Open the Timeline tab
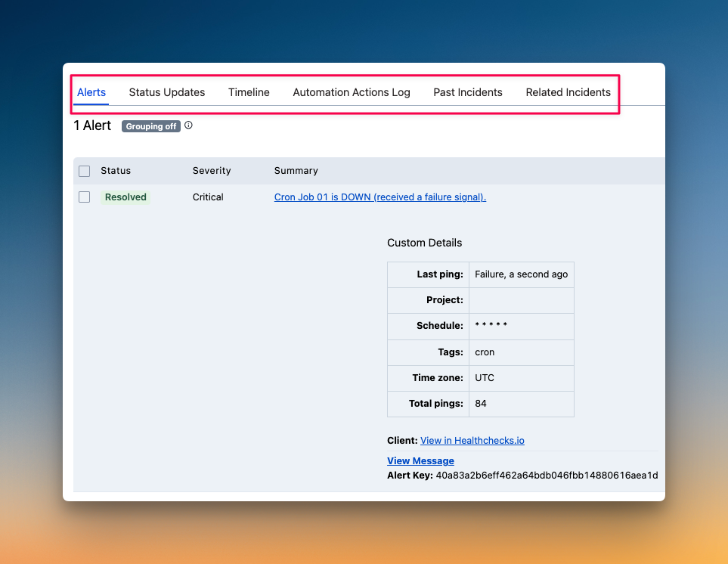 coord(249,92)
